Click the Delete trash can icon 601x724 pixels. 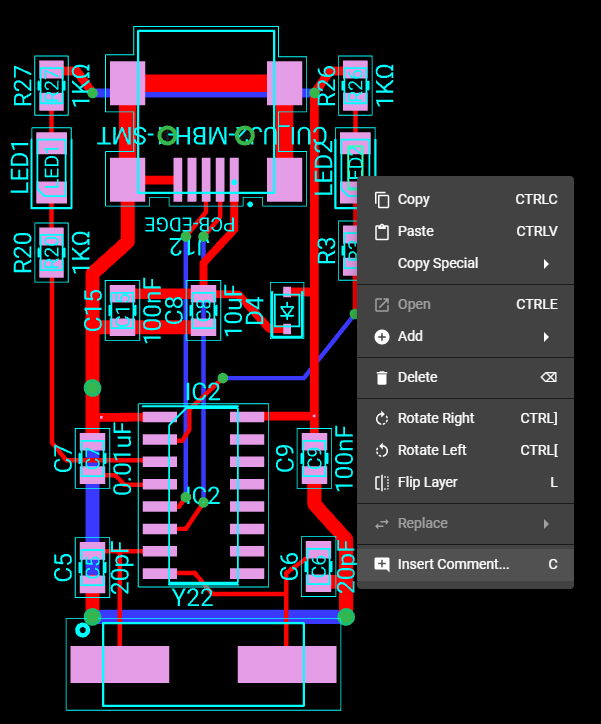coord(382,377)
